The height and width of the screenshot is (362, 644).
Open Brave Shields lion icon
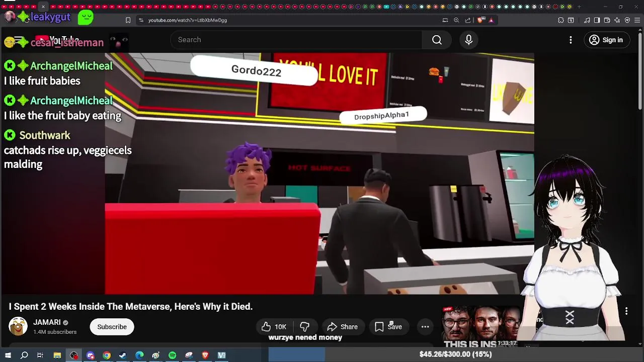coord(480,20)
